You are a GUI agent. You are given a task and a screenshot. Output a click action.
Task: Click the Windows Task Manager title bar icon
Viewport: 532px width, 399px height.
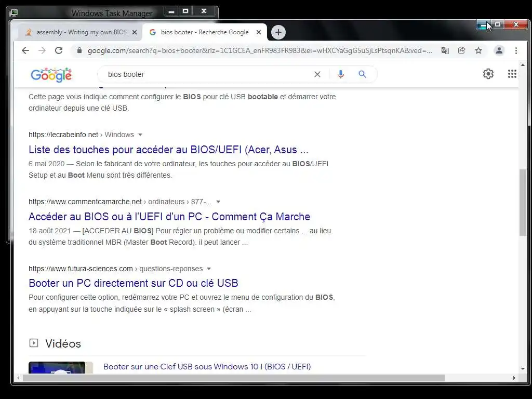[14, 13]
